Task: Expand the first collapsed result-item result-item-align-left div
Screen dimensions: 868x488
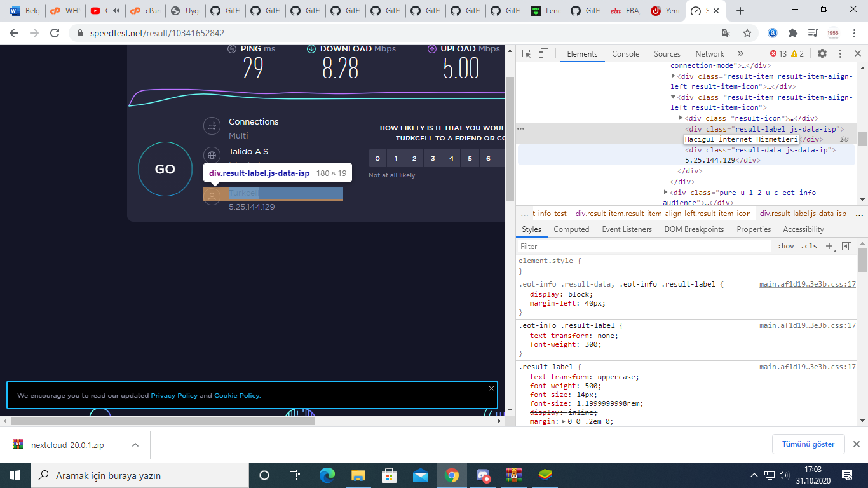Action: (674, 76)
